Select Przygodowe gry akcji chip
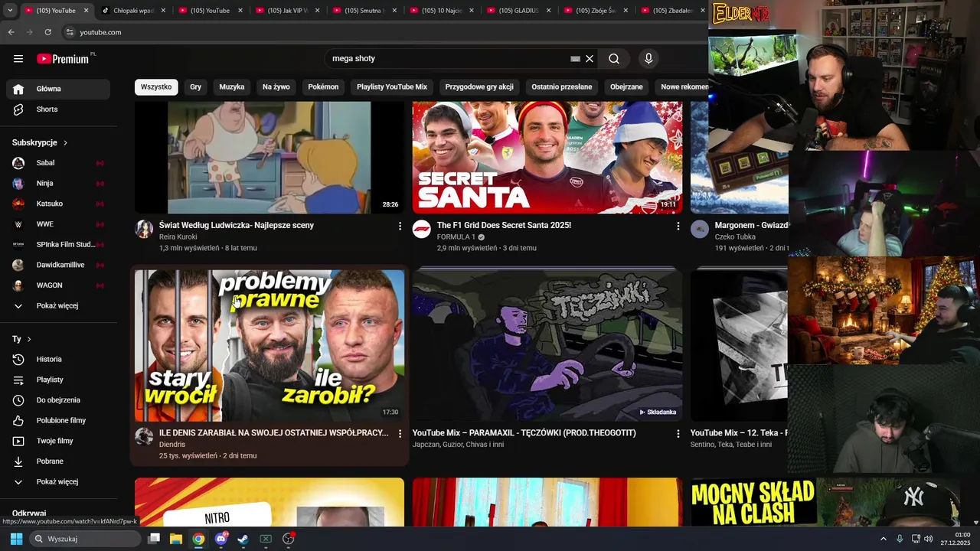This screenshot has height=551, width=980. tap(479, 87)
